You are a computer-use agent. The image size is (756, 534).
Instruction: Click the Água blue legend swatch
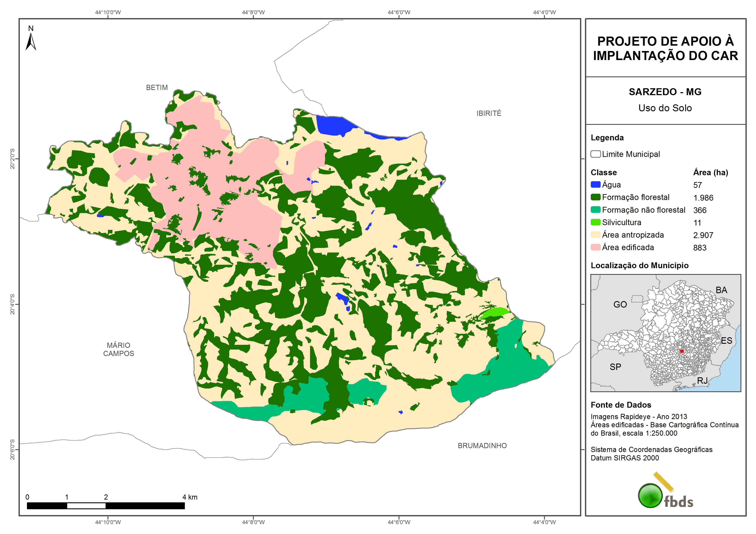pos(595,185)
